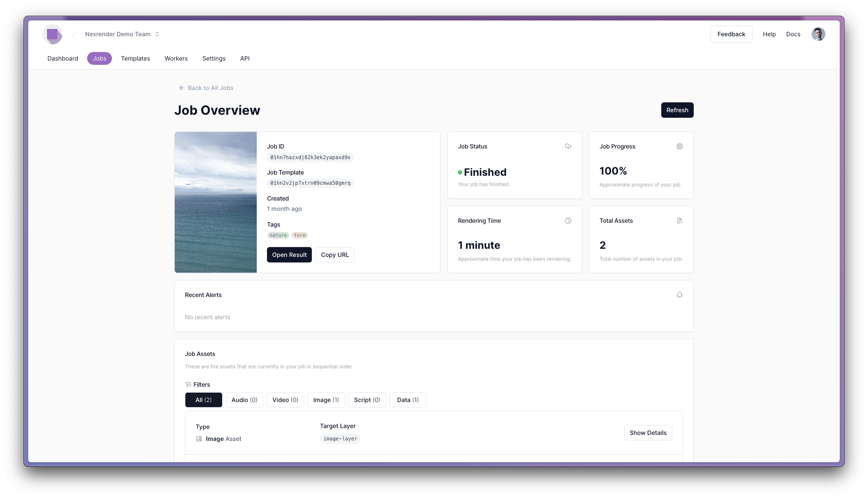Click the cloud icon on Job Status card

click(568, 146)
